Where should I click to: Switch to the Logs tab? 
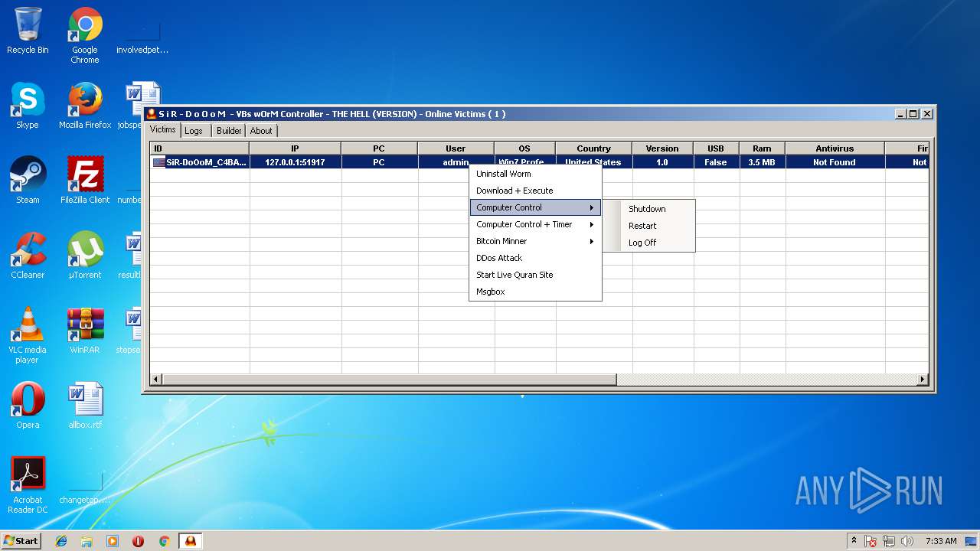pyautogui.click(x=194, y=131)
